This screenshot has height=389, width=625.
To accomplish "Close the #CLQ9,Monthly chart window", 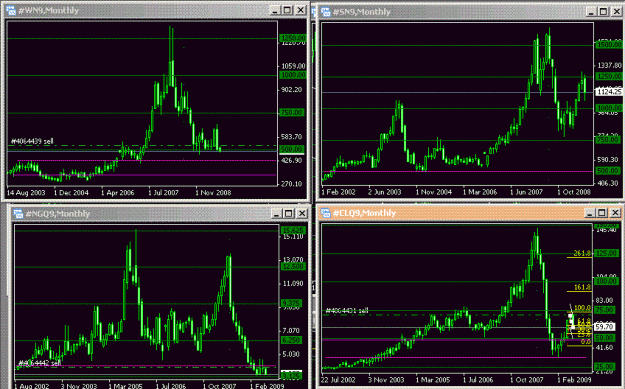I will coord(615,213).
